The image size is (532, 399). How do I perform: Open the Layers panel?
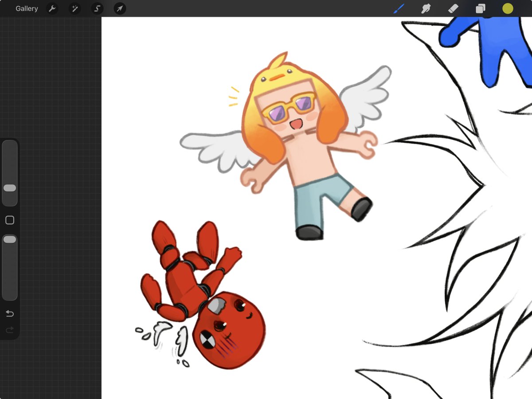click(481, 8)
